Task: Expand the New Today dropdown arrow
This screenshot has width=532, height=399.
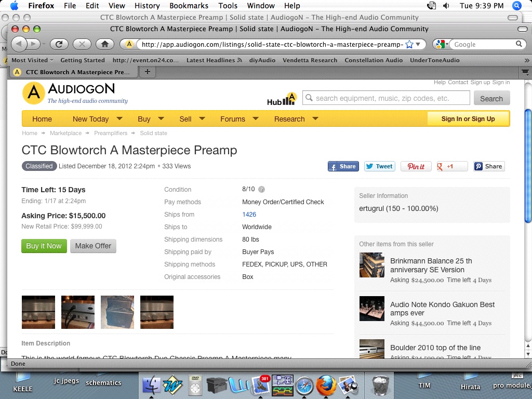Action: 119,119
